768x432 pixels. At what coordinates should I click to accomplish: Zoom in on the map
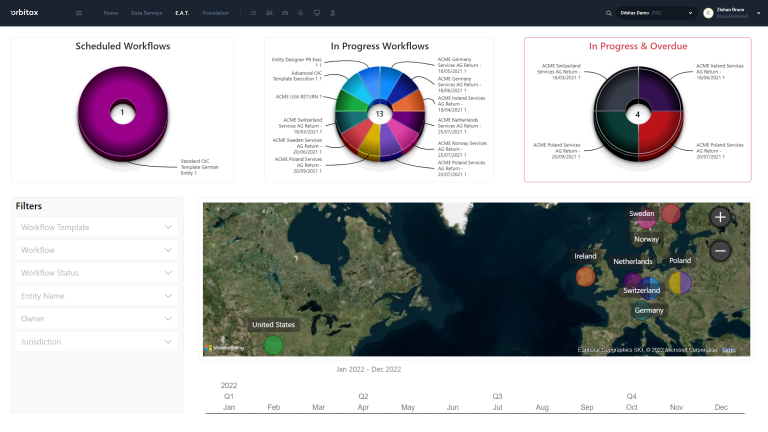pyautogui.click(x=720, y=217)
